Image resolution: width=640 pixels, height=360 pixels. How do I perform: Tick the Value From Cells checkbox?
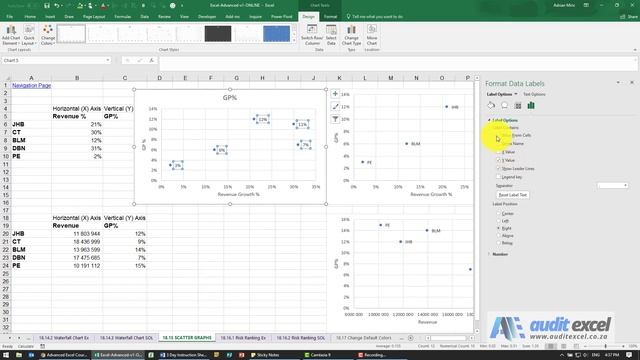tap(498, 136)
